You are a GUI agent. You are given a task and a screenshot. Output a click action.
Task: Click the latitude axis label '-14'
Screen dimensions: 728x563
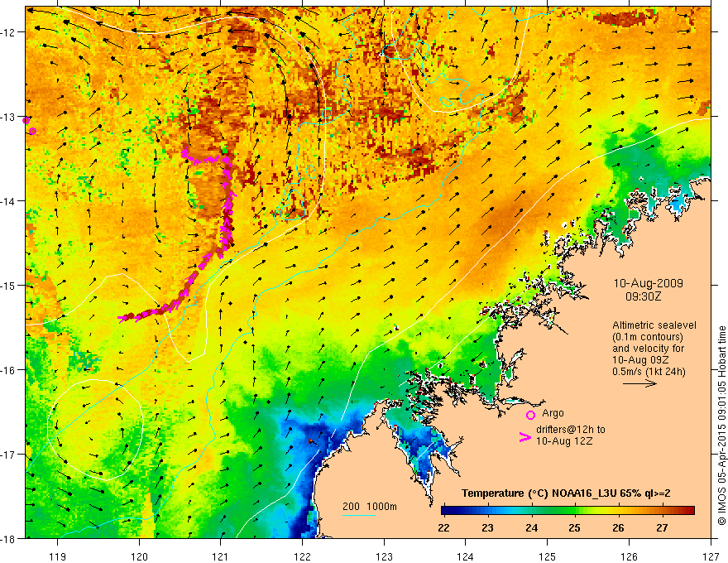[x=8, y=201]
